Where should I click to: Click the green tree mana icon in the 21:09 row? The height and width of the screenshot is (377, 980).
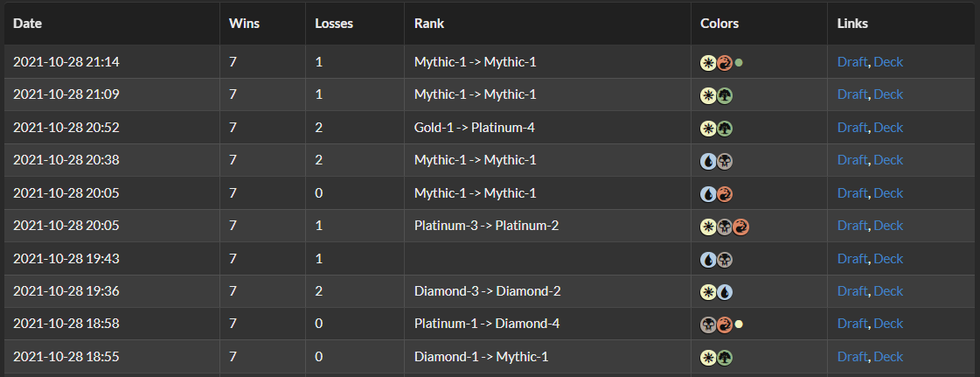coord(725,95)
